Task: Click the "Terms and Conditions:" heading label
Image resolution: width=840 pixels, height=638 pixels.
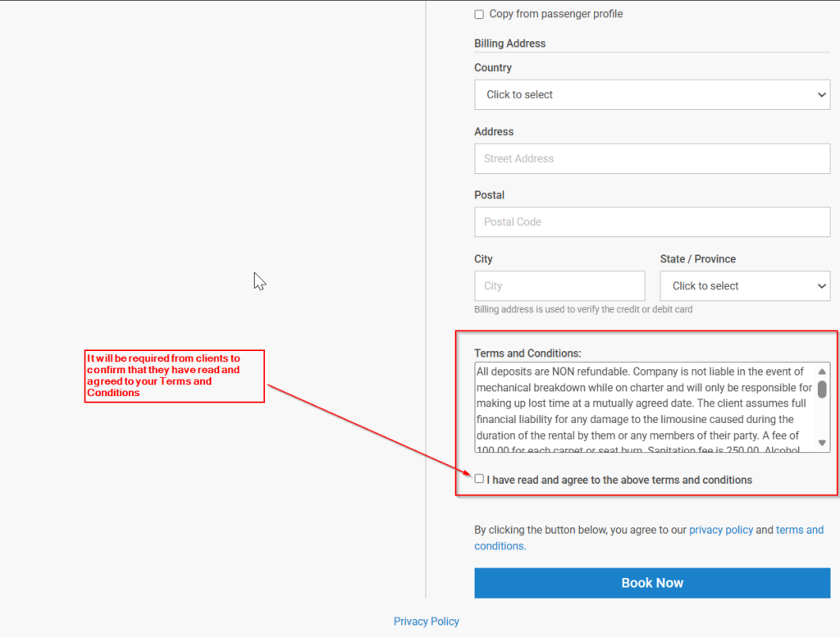Action: (x=527, y=353)
